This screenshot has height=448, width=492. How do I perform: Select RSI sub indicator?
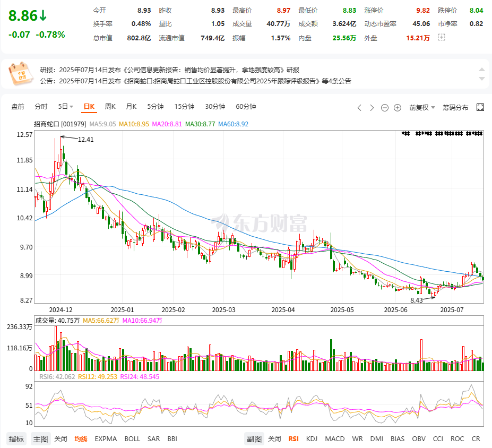[x=294, y=438]
